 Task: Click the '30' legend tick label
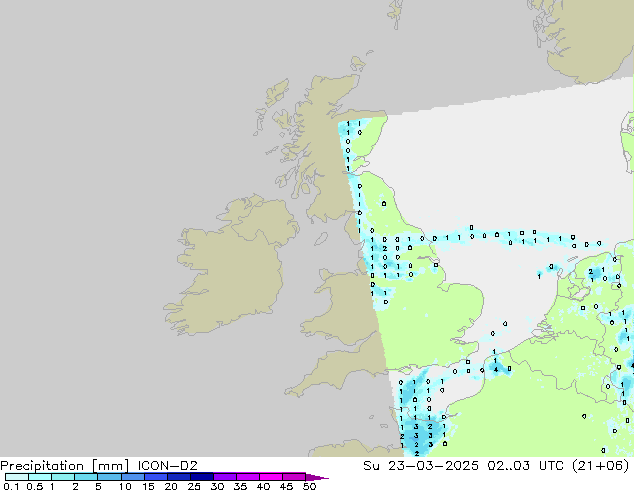pyautogui.click(x=217, y=486)
